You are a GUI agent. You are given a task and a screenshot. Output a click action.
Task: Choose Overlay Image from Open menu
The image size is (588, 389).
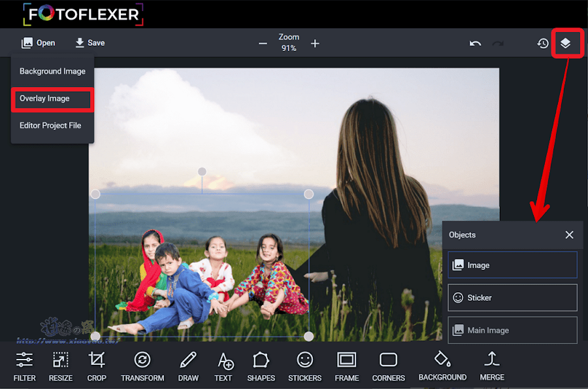(43, 99)
